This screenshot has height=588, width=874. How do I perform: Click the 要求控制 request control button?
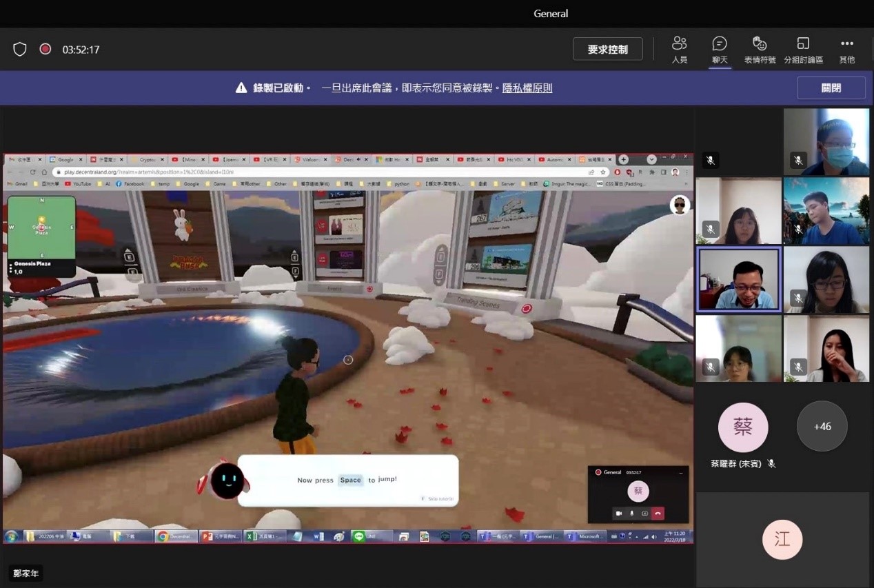click(x=608, y=50)
